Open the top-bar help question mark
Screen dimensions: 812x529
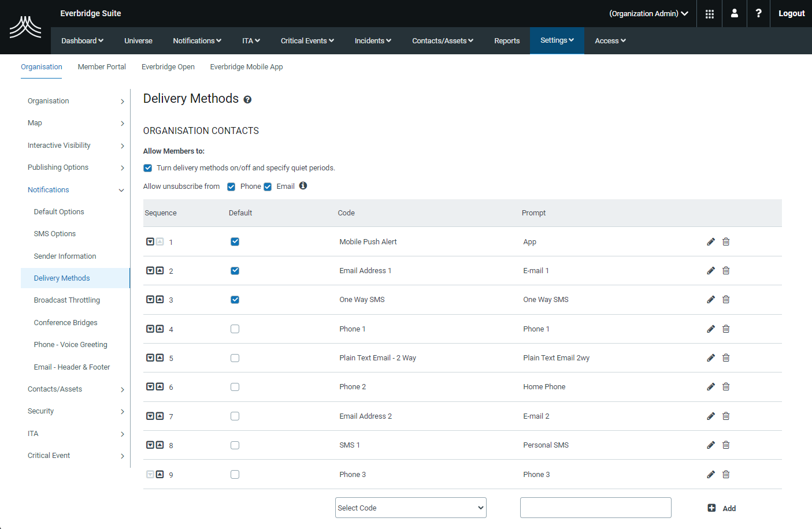tap(758, 13)
